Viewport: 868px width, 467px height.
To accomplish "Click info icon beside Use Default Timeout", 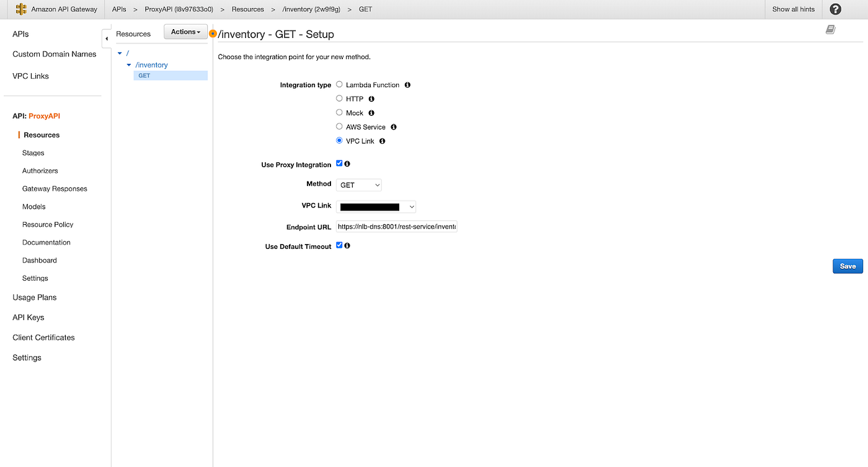I will click(347, 246).
